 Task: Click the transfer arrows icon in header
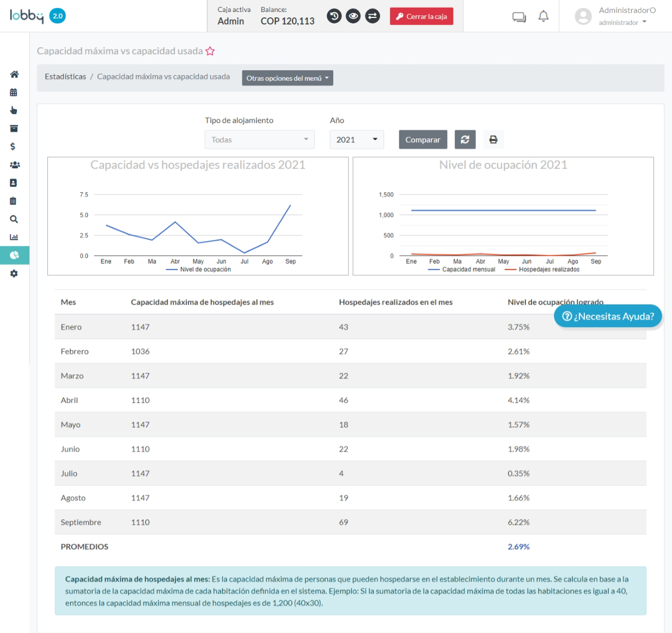coord(372,16)
